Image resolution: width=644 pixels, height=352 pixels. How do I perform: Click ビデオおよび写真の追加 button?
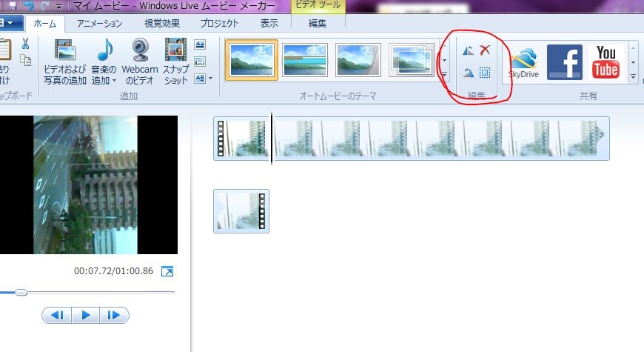65,62
